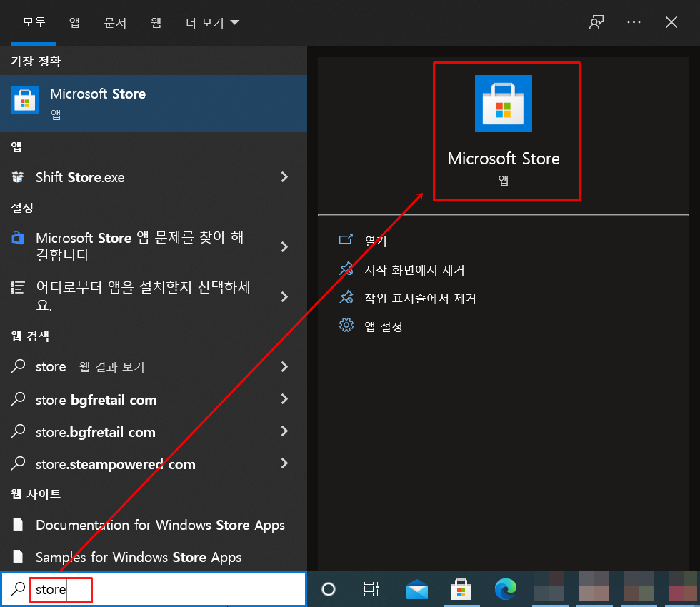Launch the Mail app from the taskbar
700x607 pixels.
tap(417, 589)
